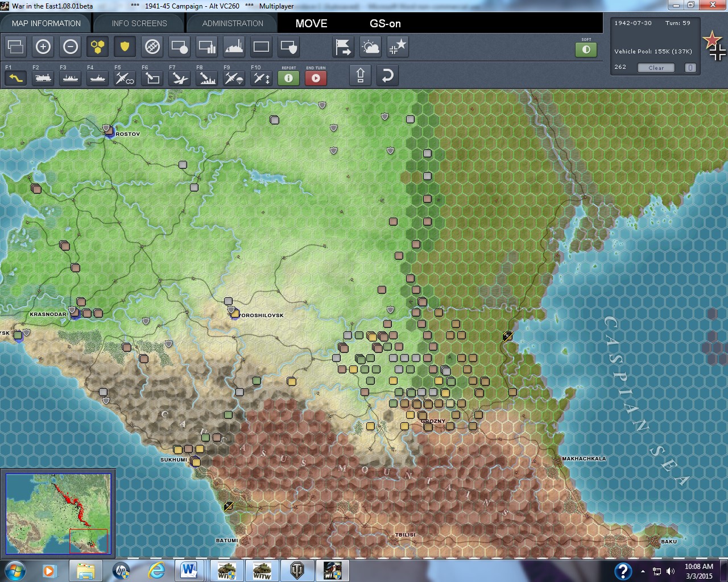Click the Baku city label
The width and height of the screenshot is (728, 582).
pyautogui.click(x=669, y=542)
